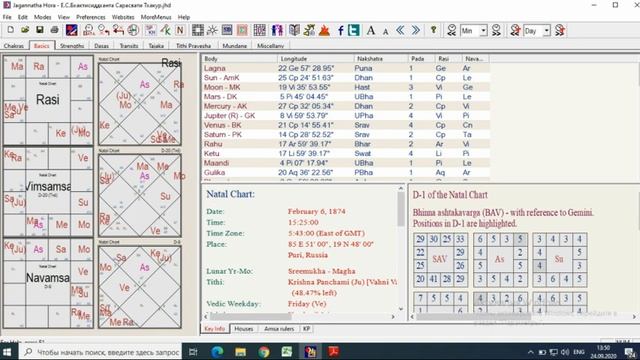Select the Jupiter (R) - GK row
Screen dimensions: 640x360
click(x=345, y=116)
